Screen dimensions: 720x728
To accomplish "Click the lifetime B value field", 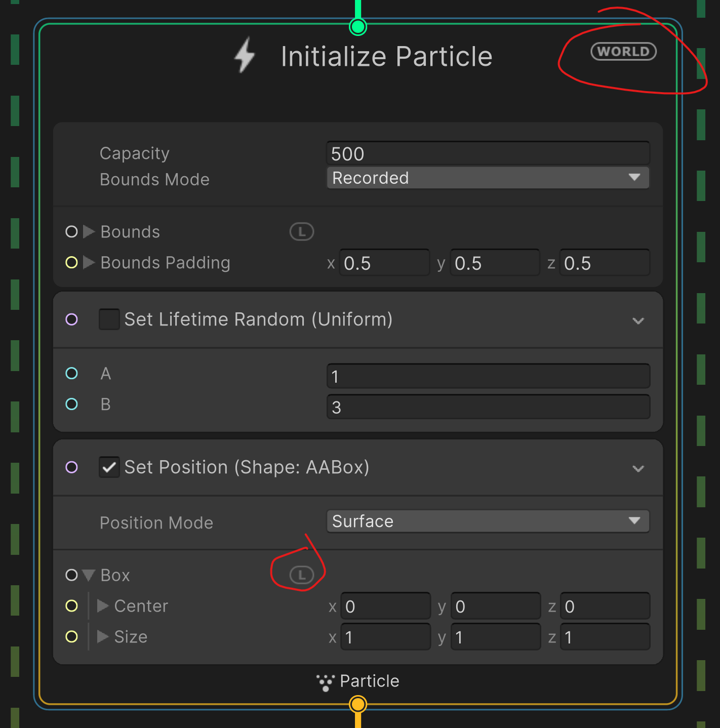I will pos(488,407).
